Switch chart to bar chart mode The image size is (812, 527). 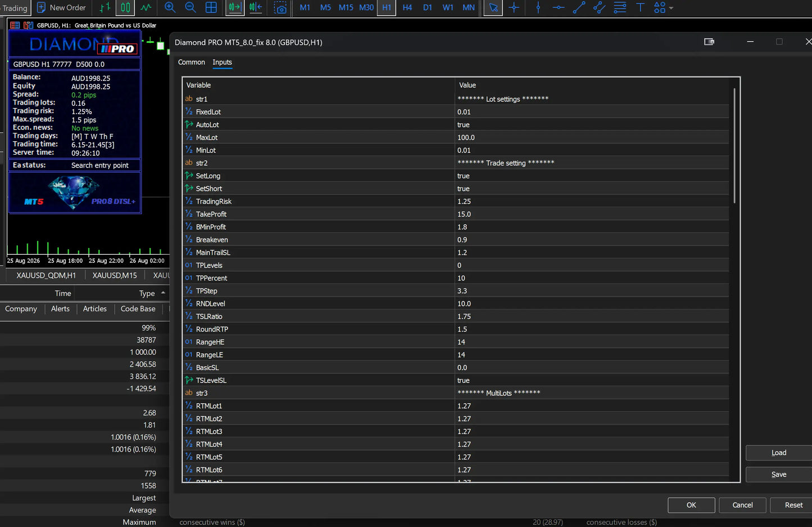[x=105, y=8]
